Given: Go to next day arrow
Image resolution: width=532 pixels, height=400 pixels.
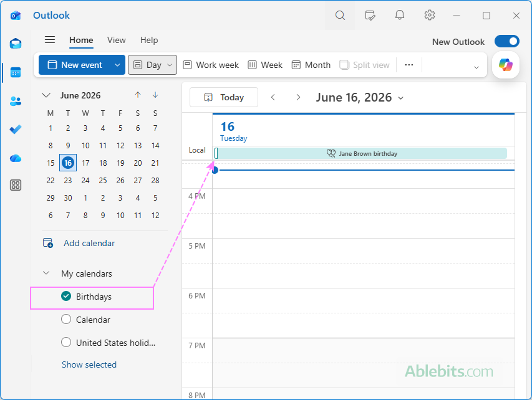Looking at the screenshot, I should pos(298,97).
